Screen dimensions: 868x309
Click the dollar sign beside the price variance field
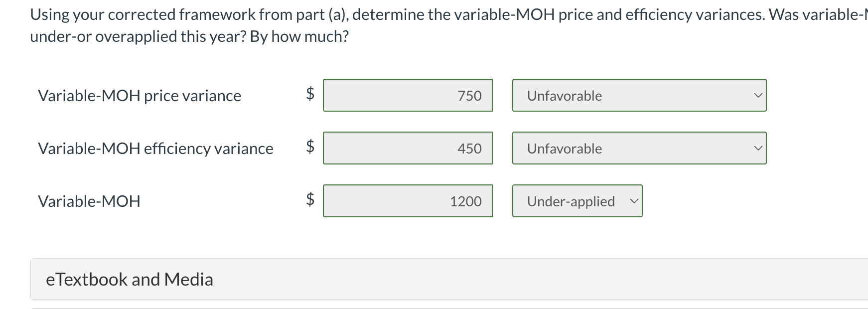[x=309, y=95]
